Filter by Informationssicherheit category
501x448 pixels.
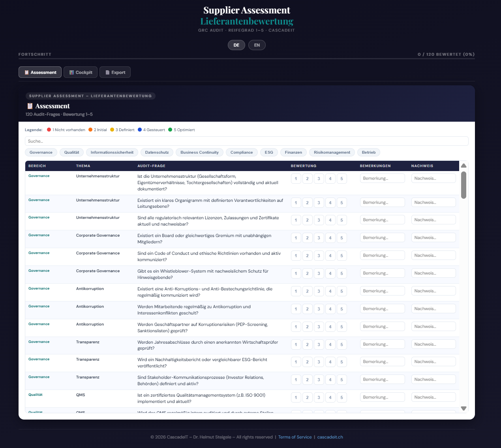click(x=112, y=152)
